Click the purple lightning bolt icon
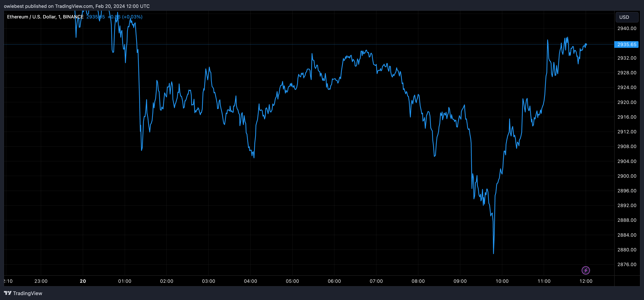This screenshot has width=644, height=300. coord(586,270)
